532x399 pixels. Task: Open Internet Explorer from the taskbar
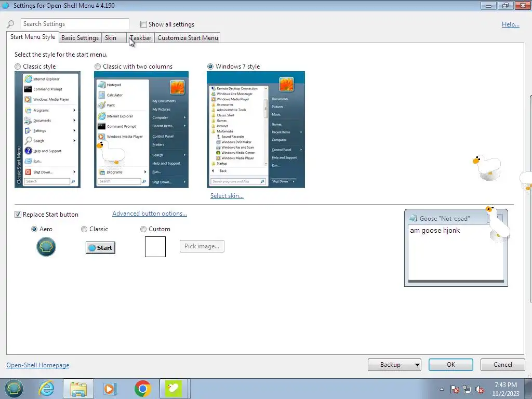coord(46,389)
